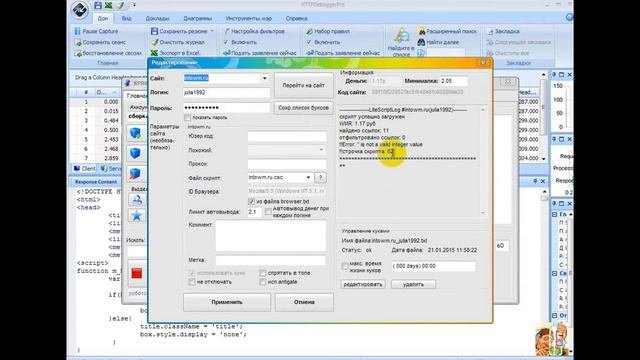The image size is (640, 360).
Task: Check the не отключать checkbox
Action: 192,282
